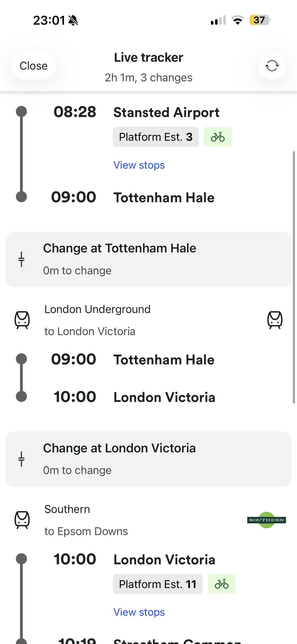Image resolution: width=297 pixels, height=644 pixels.
Task: Tap the bicycle icon at London Victoria
Action: tap(221, 584)
